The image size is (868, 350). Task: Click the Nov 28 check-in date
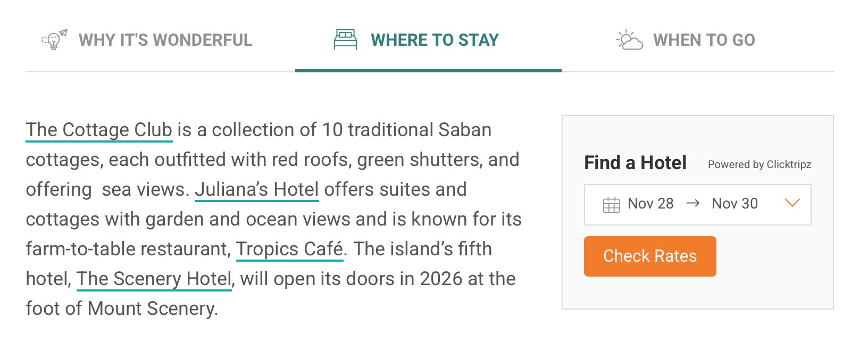click(650, 204)
